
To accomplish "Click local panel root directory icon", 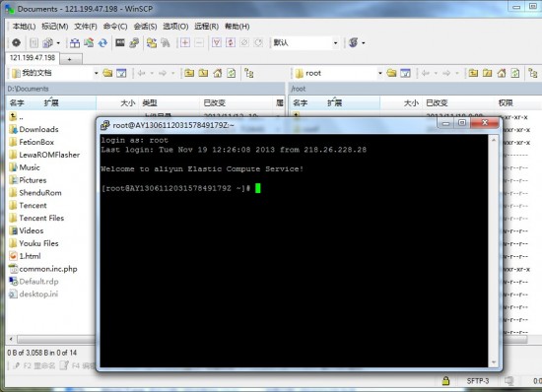I will [203, 73].
